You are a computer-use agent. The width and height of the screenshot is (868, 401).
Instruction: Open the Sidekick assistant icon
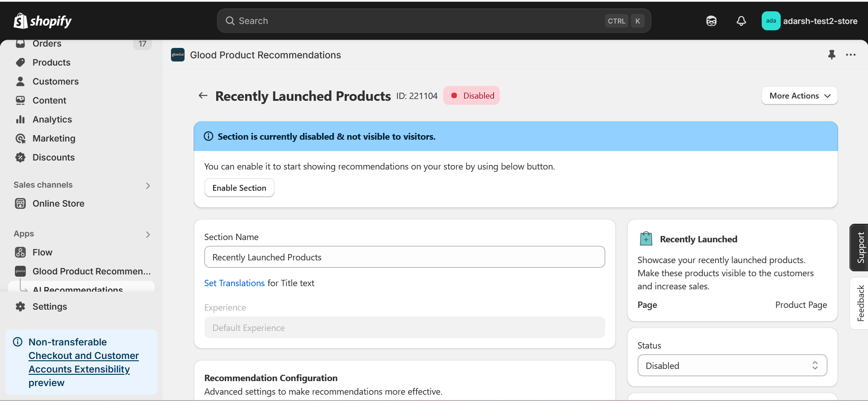click(711, 21)
